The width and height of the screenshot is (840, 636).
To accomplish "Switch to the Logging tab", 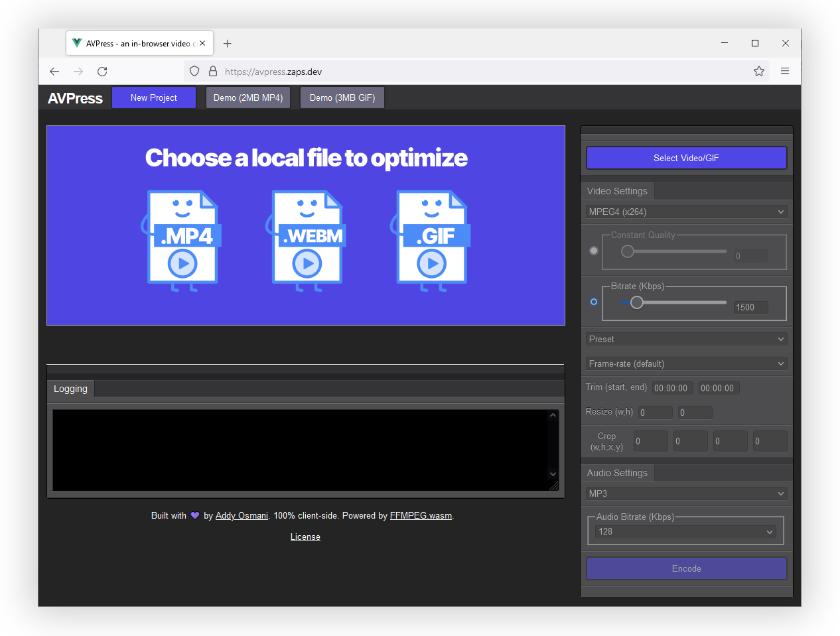I will [70, 389].
